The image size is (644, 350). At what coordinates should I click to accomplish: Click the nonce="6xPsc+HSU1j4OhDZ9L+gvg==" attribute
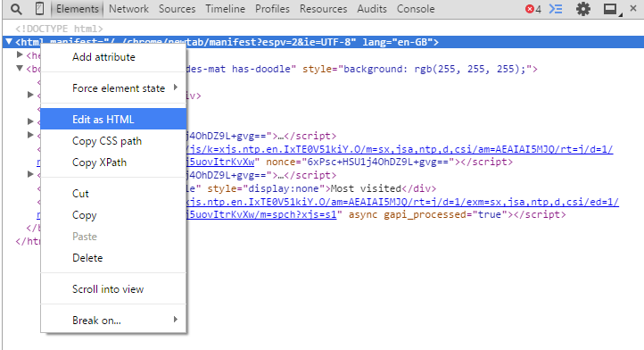(x=360, y=162)
